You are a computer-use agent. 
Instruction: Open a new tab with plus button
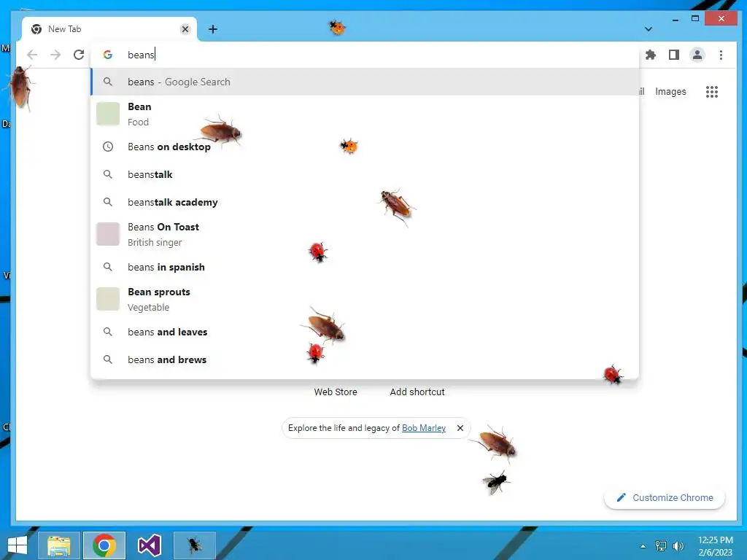[x=213, y=29]
